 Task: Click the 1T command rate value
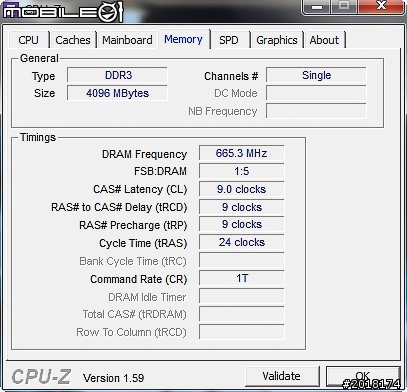[242, 278]
